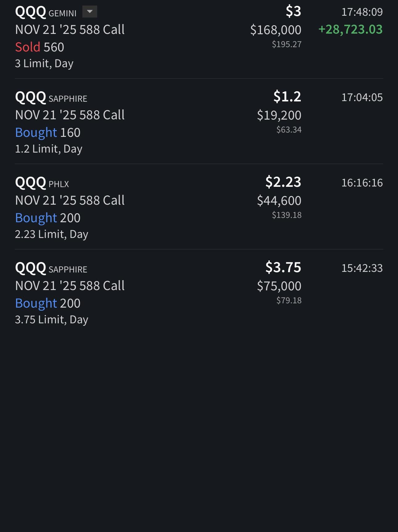This screenshot has width=398, height=532.
Task: Expand the dropdown arrow next to GEMINI
Action: click(x=89, y=12)
